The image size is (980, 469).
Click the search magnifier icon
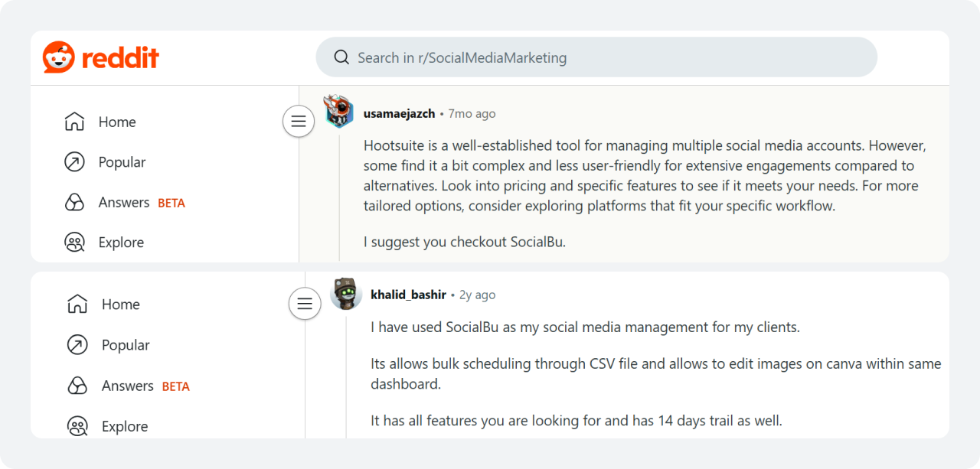tap(341, 57)
